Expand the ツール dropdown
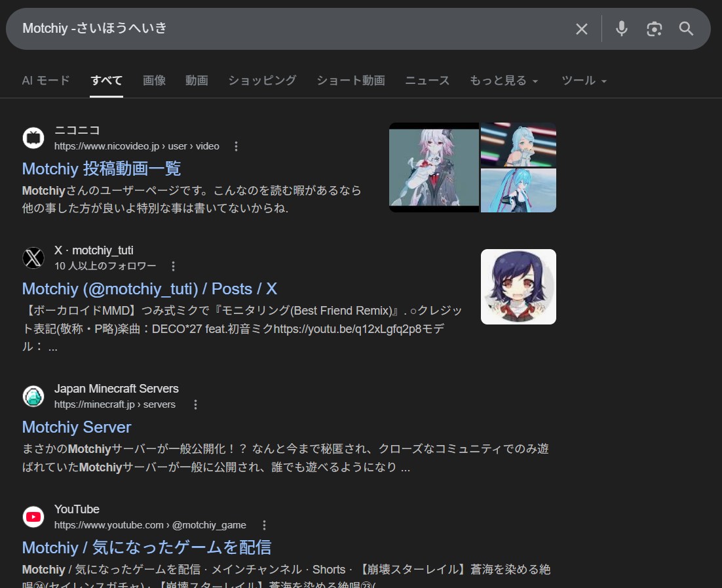Viewport: 722px width, 588px height. (584, 81)
